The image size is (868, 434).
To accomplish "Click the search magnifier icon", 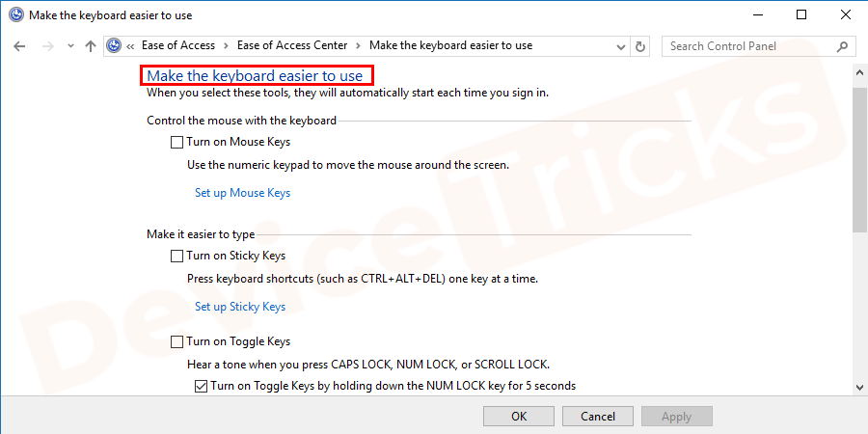I will pyautogui.click(x=842, y=46).
